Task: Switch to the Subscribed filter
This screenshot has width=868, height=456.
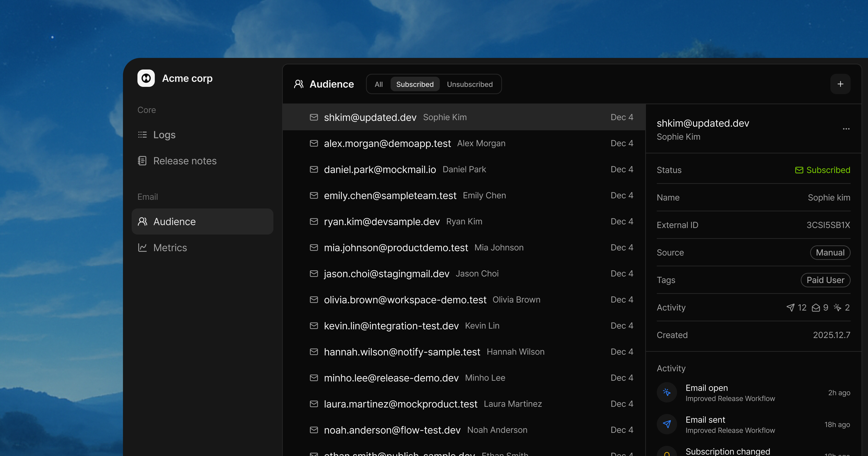Action: pos(415,84)
